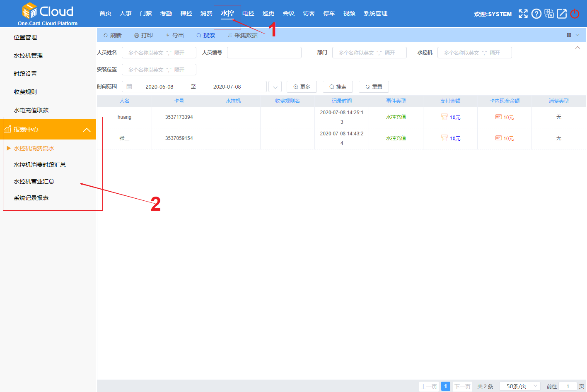Open the 考勤 top menu tab

pos(166,13)
